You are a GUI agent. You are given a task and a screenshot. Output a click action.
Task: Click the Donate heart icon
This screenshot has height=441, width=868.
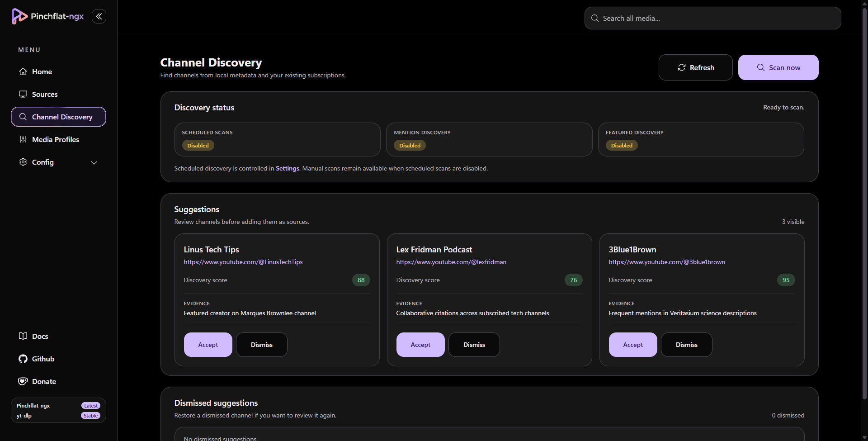point(23,381)
